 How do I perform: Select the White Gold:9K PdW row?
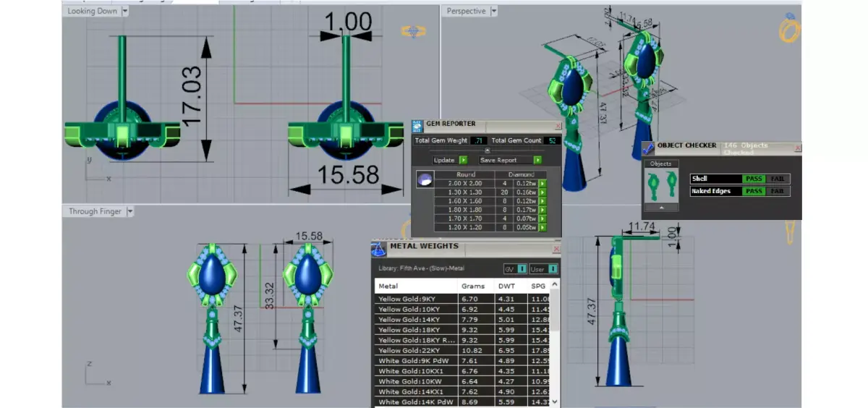463,360
